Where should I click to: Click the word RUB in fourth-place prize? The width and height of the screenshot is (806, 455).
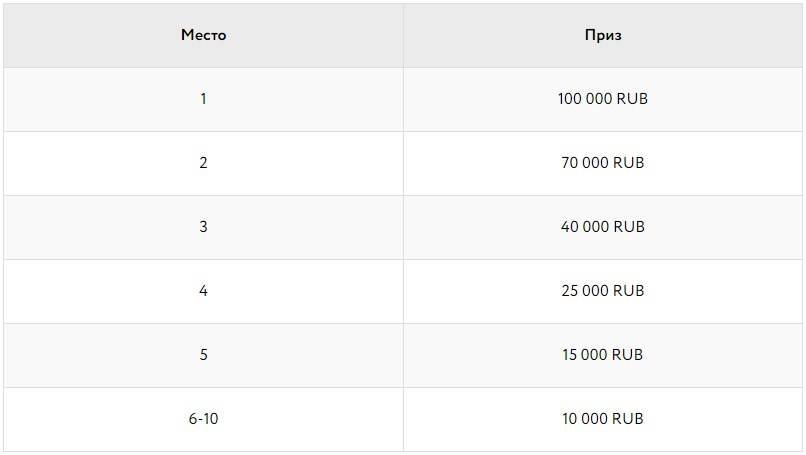pos(628,291)
